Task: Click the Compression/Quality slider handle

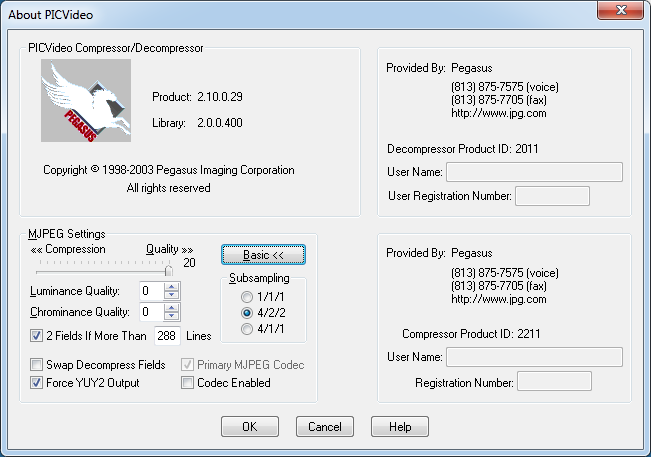Action: pyautogui.click(x=169, y=270)
